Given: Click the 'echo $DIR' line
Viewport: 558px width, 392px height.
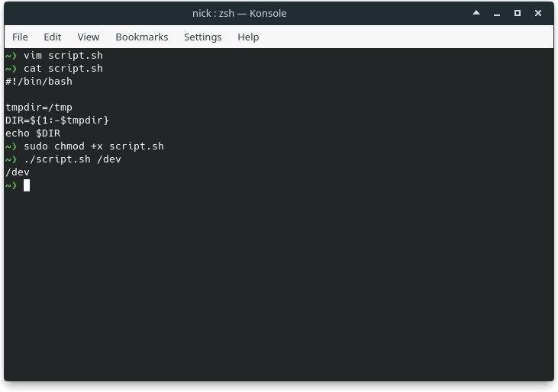Looking at the screenshot, I should click(x=33, y=133).
